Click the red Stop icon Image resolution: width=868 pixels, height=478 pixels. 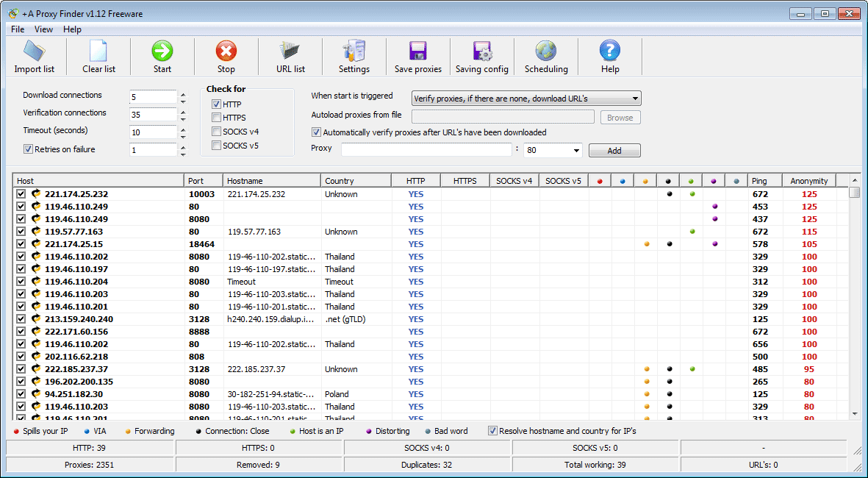click(226, 51)
